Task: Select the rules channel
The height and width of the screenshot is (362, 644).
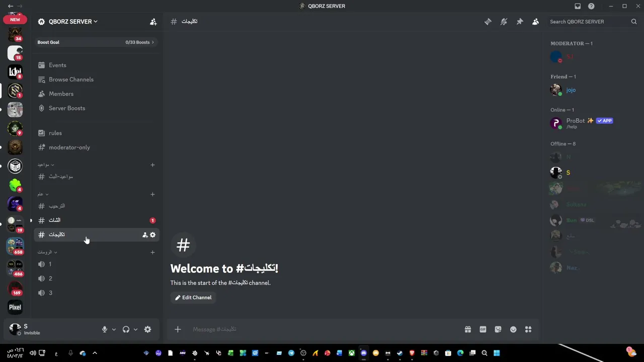Action: click(96, 133)
